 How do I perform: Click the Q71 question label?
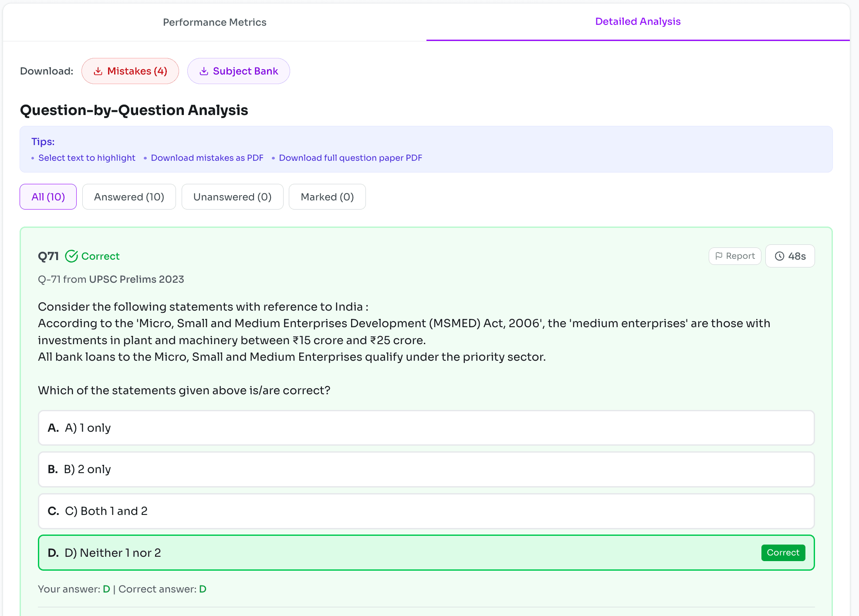pos(48,256)
